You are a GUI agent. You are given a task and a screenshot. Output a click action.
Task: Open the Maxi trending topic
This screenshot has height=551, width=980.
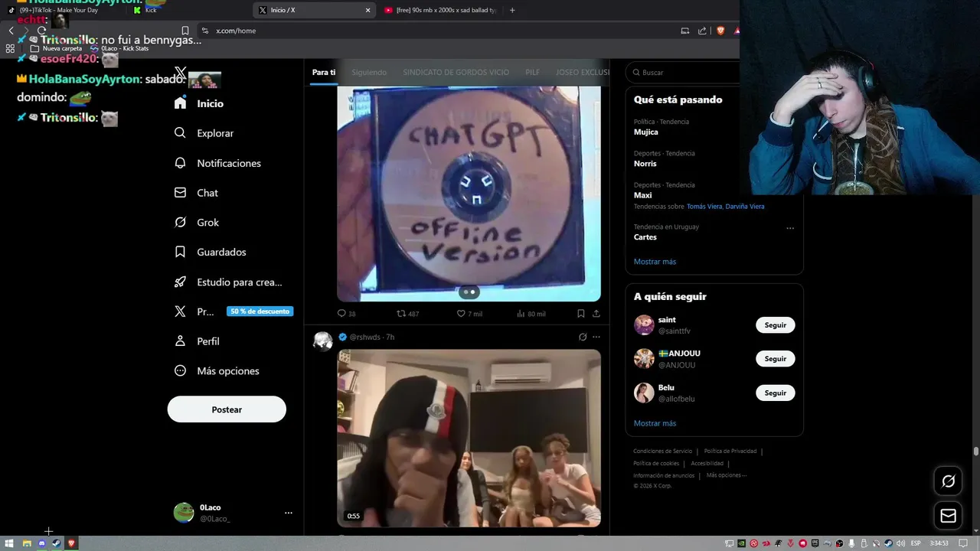642,195
